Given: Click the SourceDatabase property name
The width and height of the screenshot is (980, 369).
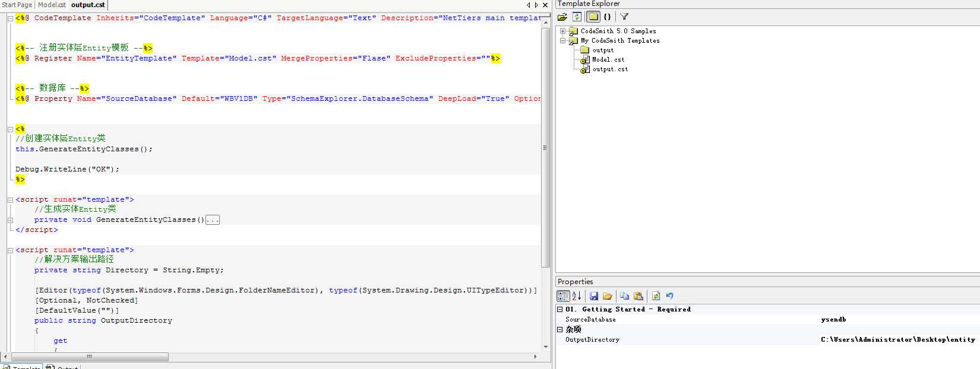Looking at the screenshot, I should (x=590, y=319).
